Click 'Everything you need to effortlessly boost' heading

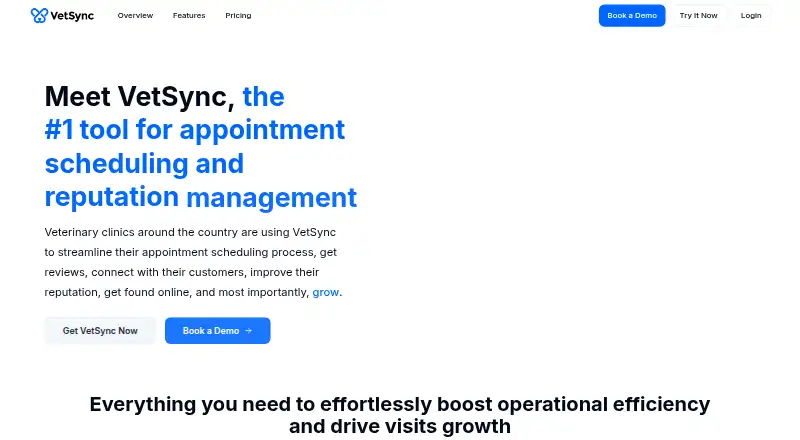(399, 404)
